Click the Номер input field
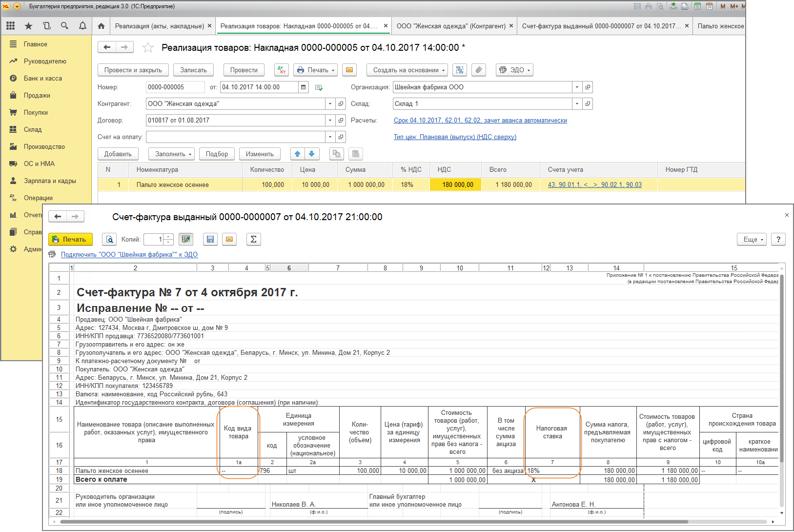The image size is (794, 532). [175, 87]
